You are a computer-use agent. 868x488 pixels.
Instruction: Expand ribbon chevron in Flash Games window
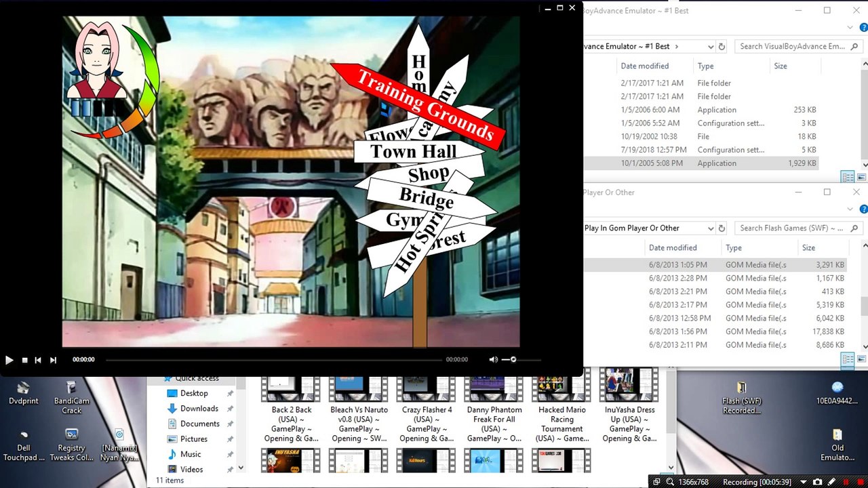[x=850, y=209]
